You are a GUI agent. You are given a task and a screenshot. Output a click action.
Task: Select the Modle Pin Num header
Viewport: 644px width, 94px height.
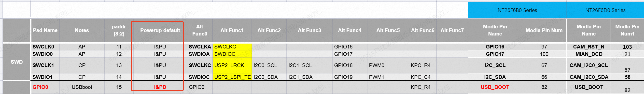(544, 30)
